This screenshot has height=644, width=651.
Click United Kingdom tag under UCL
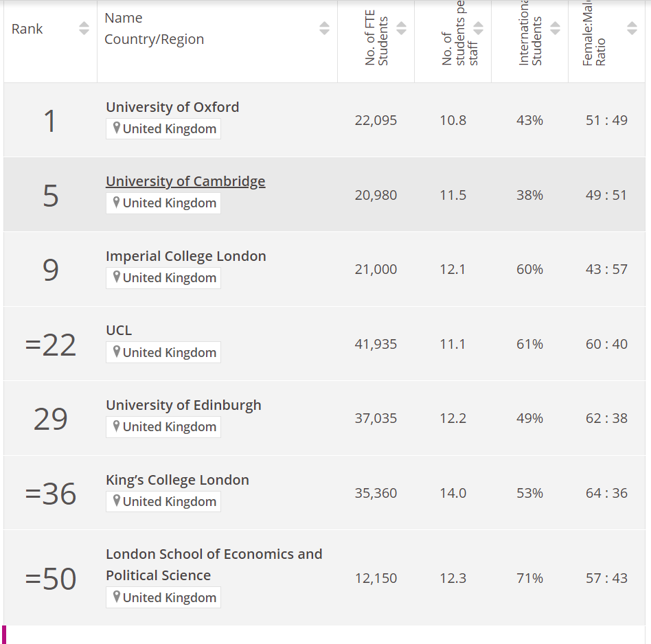169,352
